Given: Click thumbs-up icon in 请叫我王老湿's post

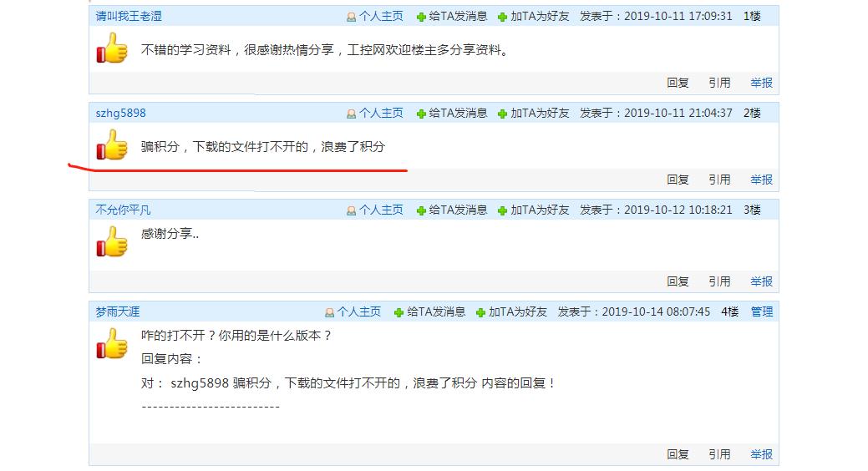Looking at the screenshot, I should click(112, 49).
